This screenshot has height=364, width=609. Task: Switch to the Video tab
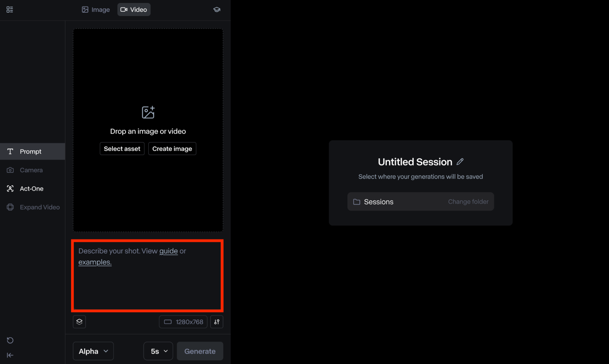coord(134,9)
